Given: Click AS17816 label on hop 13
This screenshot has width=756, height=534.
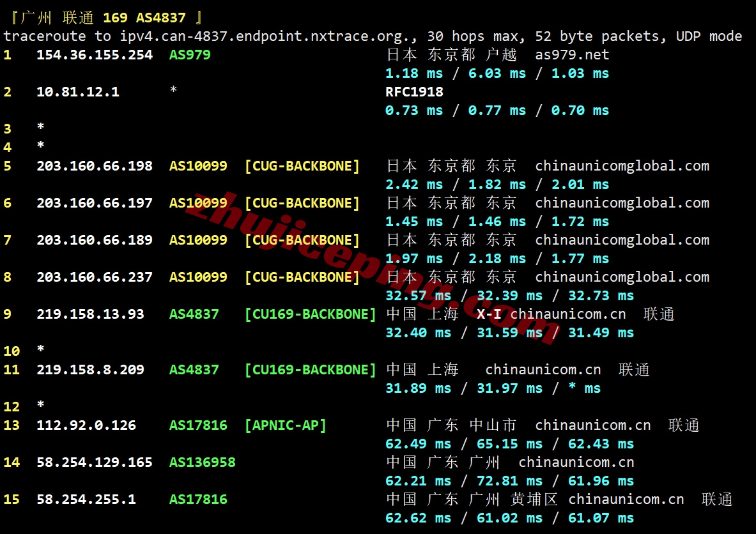Looking at the screenshot, I should 198,425.
